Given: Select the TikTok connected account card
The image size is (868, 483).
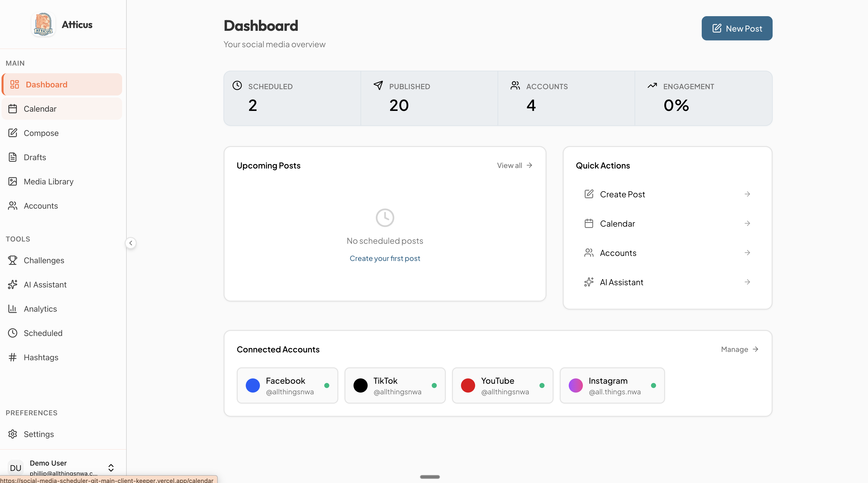Looking at the screenshot, I should (x=395, y=385).
